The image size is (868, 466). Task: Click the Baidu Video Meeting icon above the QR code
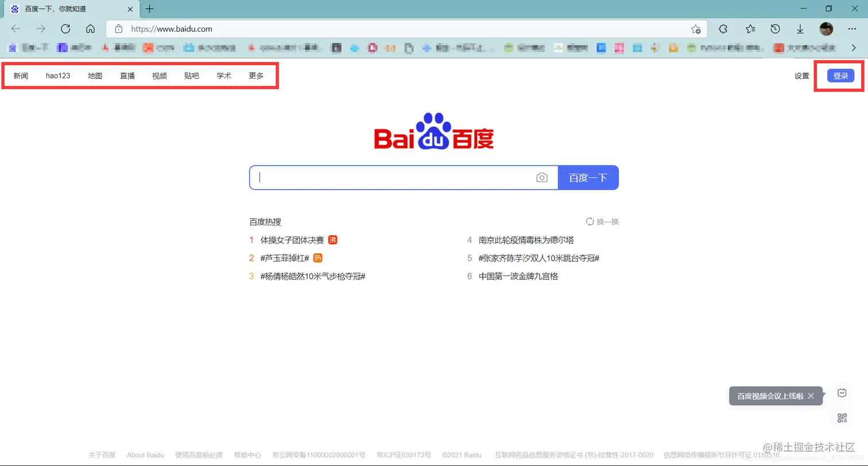(842, 392)
